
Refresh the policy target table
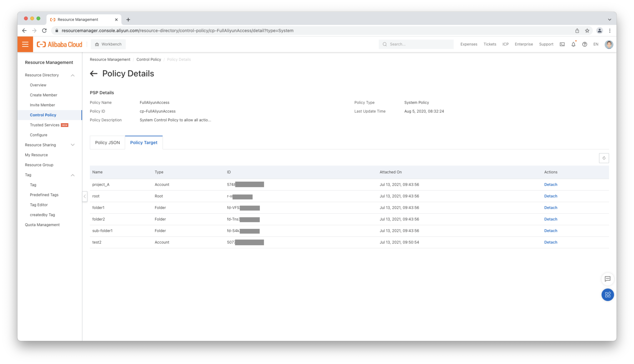604,158
